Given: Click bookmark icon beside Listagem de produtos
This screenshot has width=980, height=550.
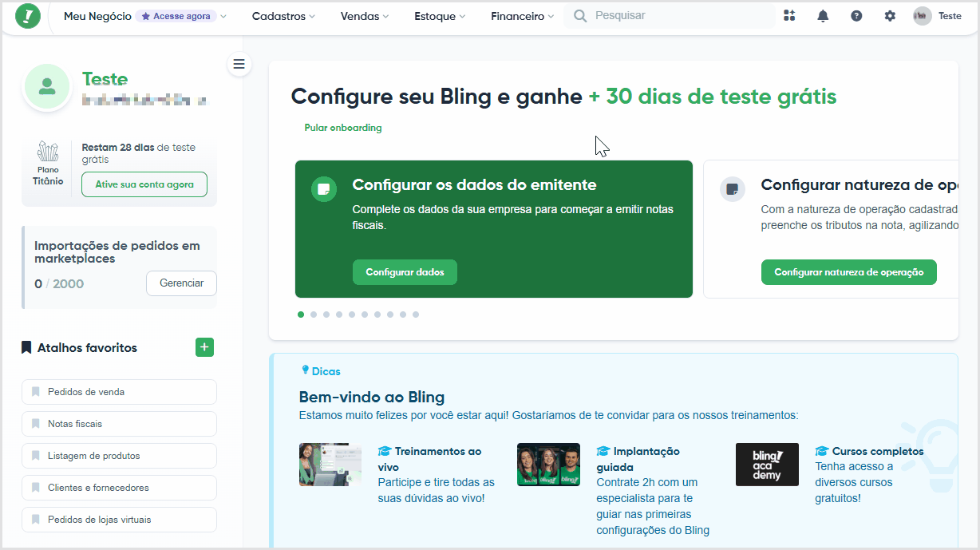Looking at the screenshot, I should 35,456.
